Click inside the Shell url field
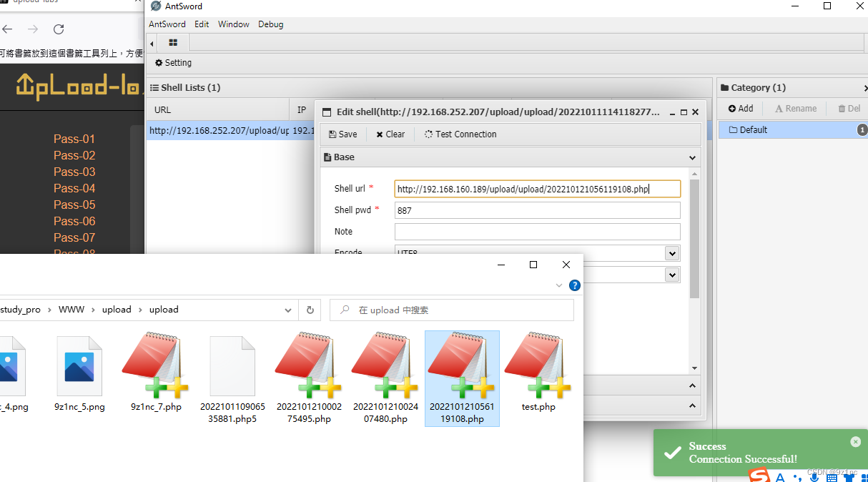This screenshot has height=482, width=868. [x=537, y=189]
